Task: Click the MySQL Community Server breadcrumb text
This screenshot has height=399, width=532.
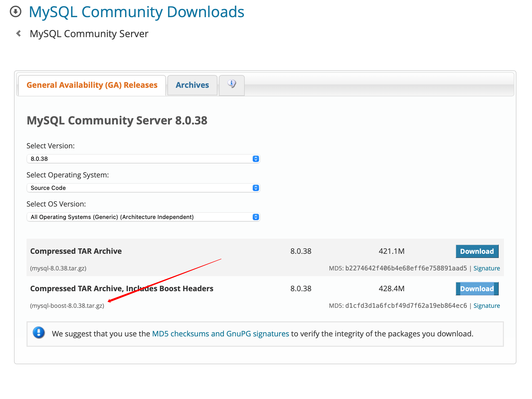Action: coord(89,34)
